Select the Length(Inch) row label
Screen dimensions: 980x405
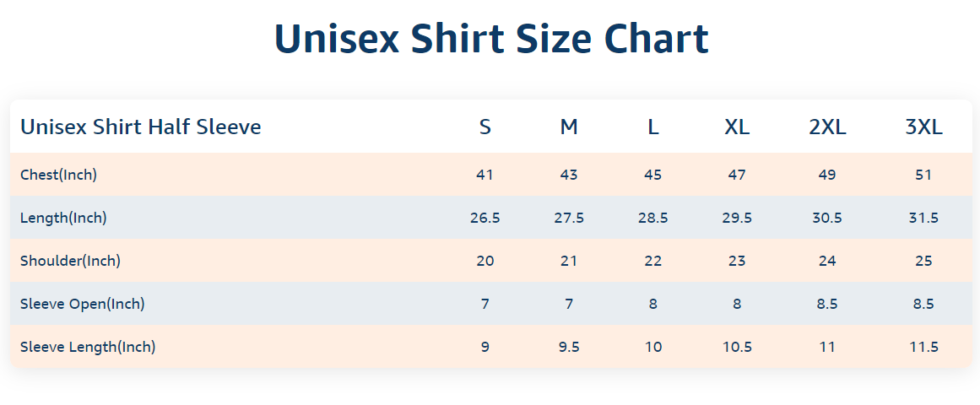tap(63, 218)
